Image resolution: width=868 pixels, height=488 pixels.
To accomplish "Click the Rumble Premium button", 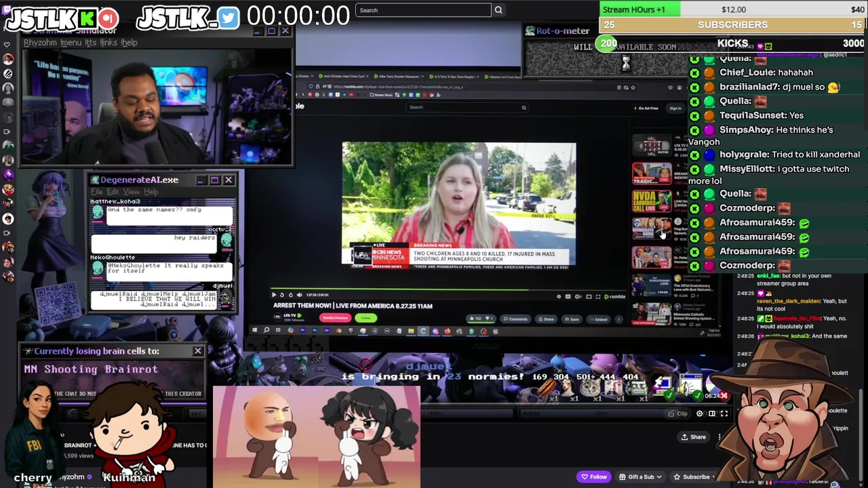I will pyautogui.click(x=336, y=318).
